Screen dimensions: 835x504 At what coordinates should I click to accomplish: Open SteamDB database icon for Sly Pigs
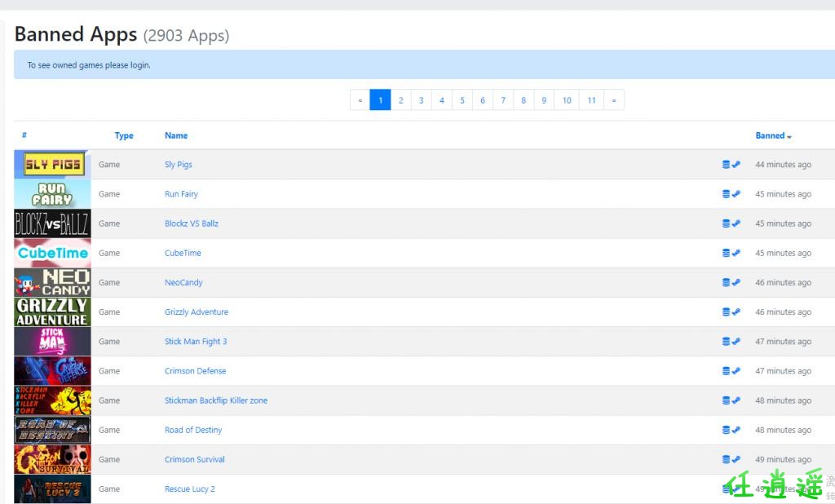pos(726,164)
